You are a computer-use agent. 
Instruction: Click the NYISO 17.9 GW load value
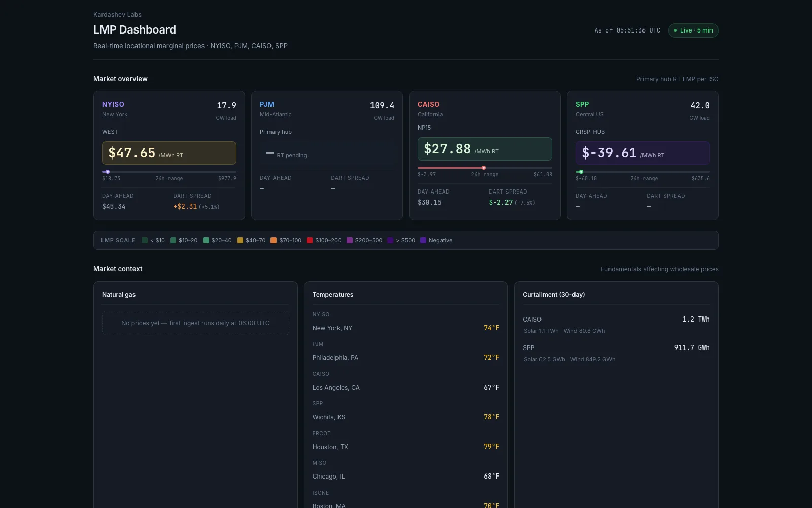(226, 106)
